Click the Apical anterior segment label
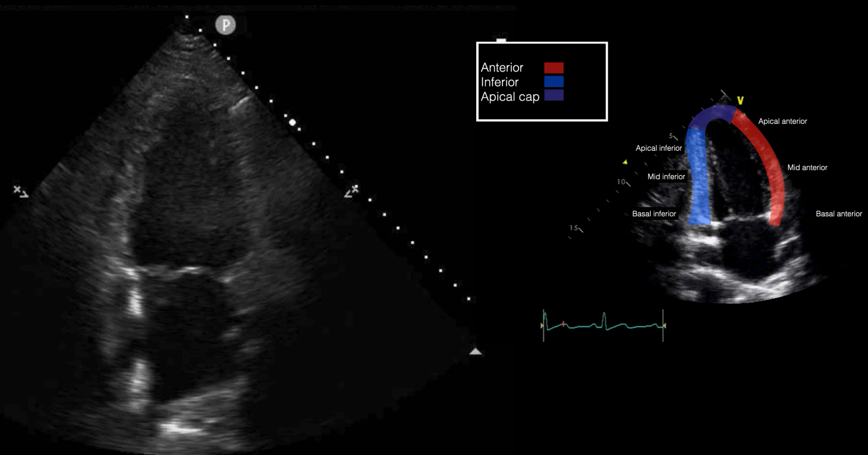 pos(782,121)
